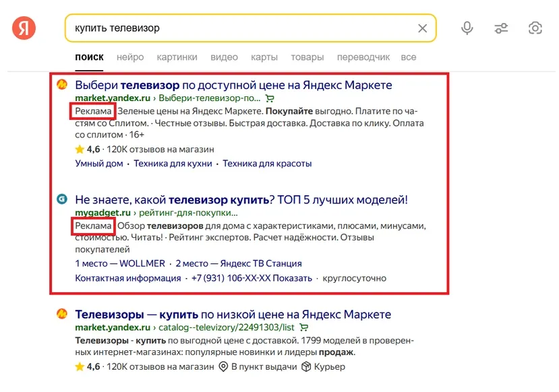Click the star rating icon in first ad
The width and height of the screenshot is (559, 392).
(x=80, y=149)
